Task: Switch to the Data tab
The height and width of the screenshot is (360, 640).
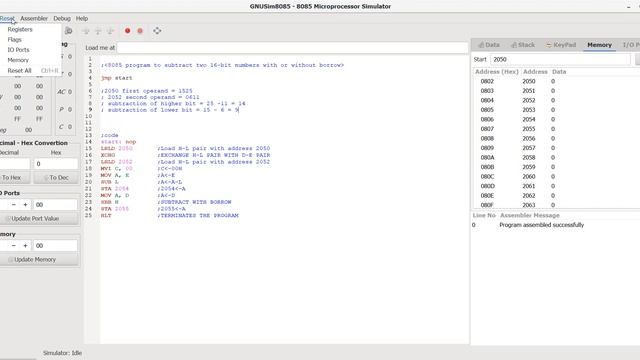Action: [x=489, y=45]
